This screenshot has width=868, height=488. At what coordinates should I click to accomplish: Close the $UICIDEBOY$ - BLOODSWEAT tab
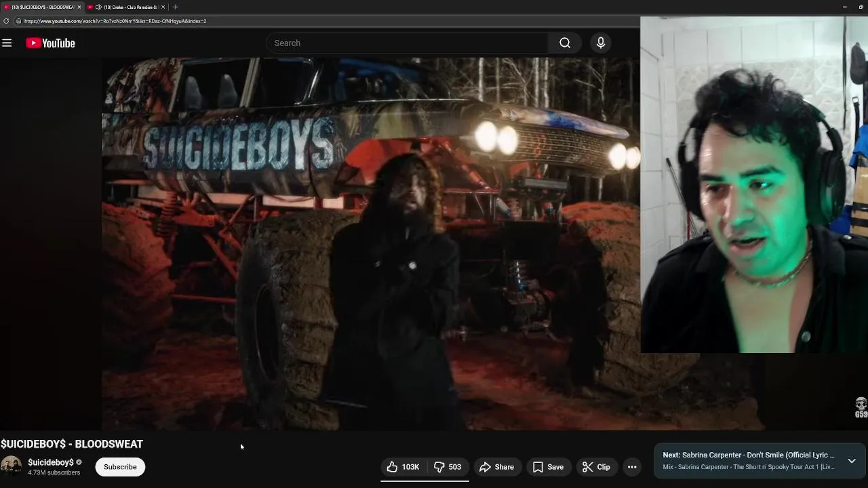pyautogui.click(x=79, y=7)
